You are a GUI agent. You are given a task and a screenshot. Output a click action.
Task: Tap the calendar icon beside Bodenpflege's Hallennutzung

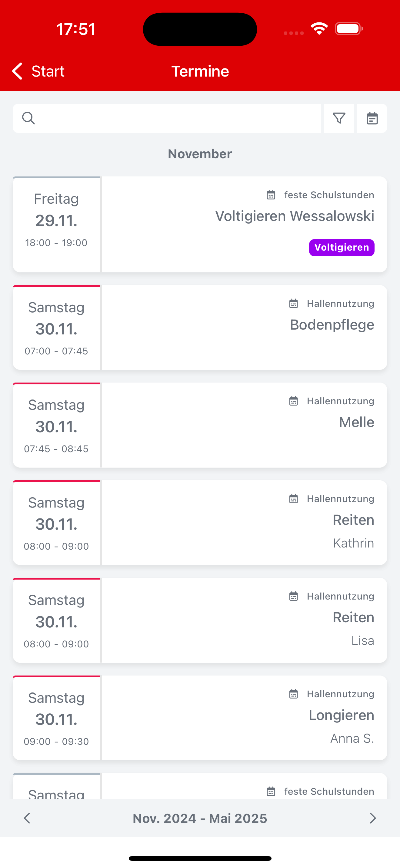293,304
